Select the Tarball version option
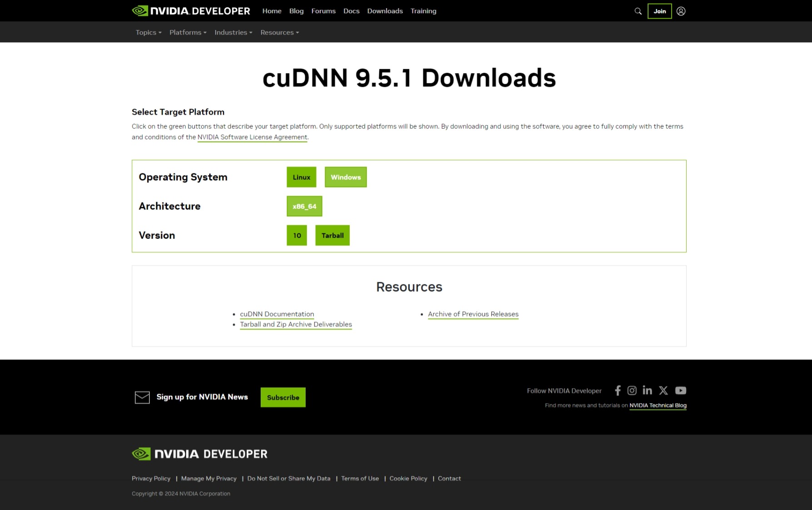Viewport: 812px width, 510px height. [332, 235]
